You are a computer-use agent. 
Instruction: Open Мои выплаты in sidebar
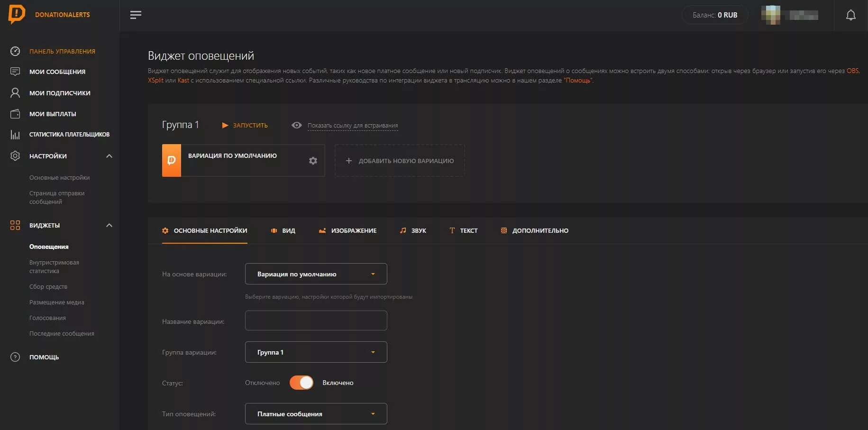click(x=53, y=114)
